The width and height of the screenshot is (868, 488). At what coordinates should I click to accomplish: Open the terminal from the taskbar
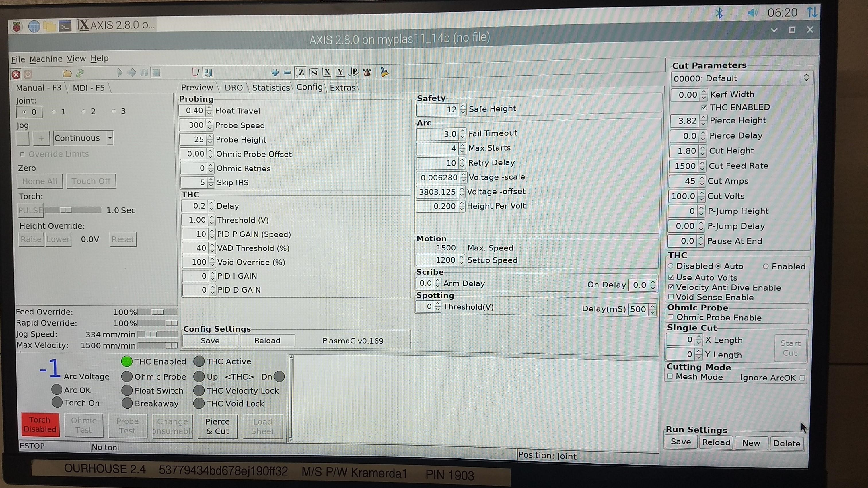point(65,26)
